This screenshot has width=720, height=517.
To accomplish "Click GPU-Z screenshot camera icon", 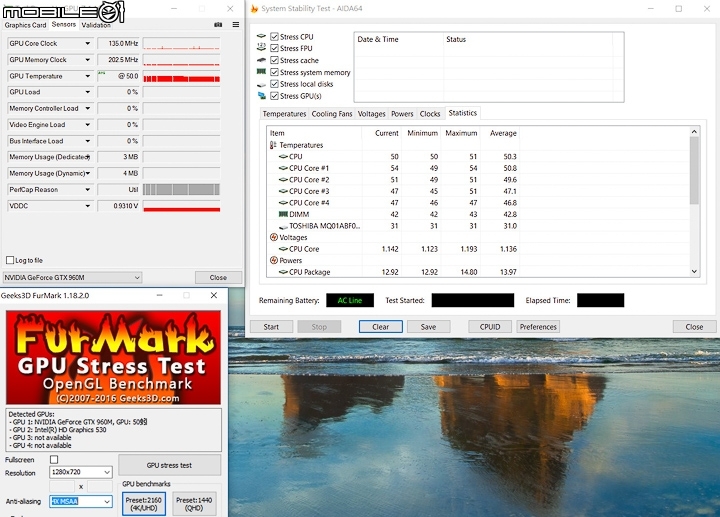I will click(x=218, y=25).
